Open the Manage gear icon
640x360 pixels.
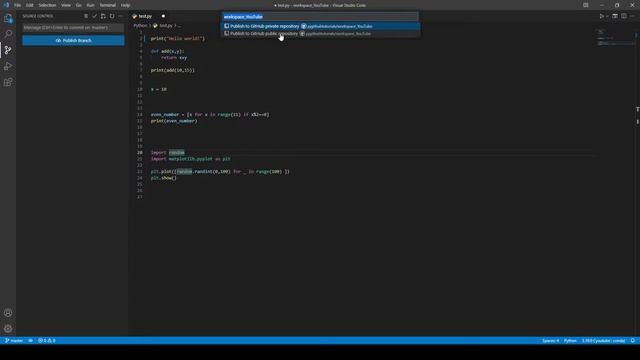point(8,328)
